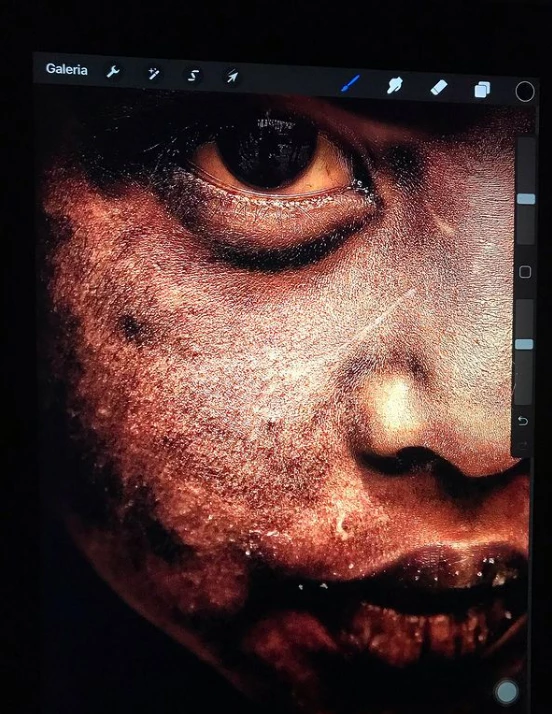Click the brush size slider handle
The image size is (552, 714).
[x=526, y=199]
